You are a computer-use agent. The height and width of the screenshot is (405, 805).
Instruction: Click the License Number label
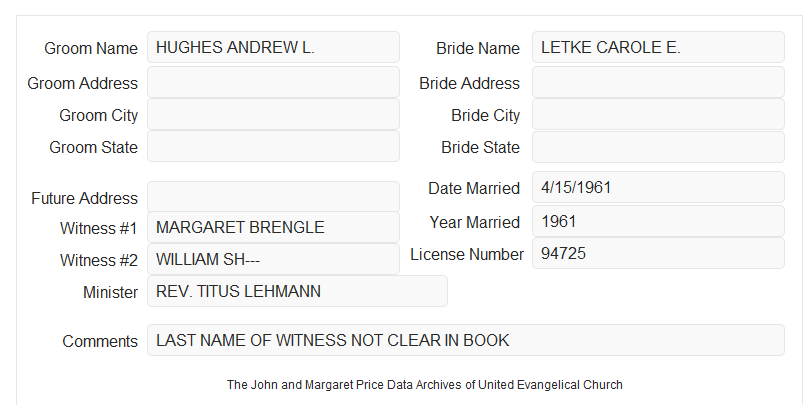pyautogui.click(x=467, y=255)
